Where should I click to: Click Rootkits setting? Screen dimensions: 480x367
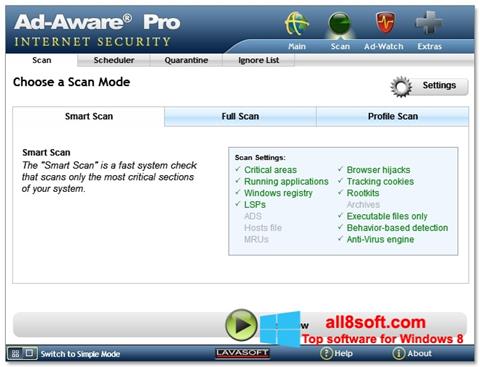tap(363, 193)
